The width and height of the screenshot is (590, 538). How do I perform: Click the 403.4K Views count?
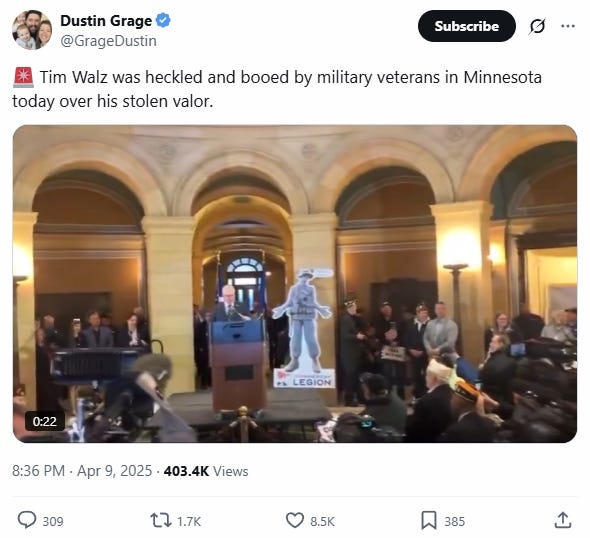tap(206, 471)
